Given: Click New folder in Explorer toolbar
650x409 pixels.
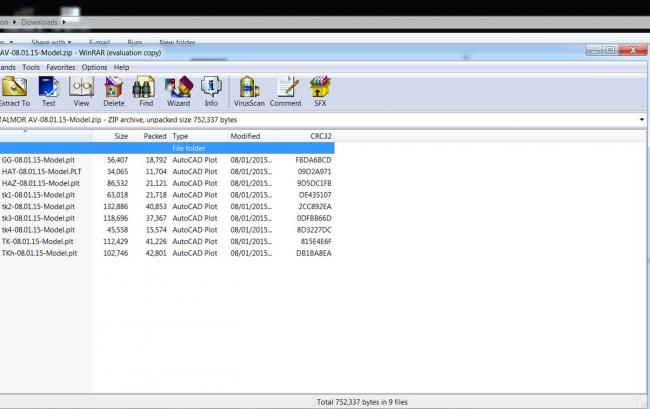Looking at the screenshot, I should pos(175,42).
